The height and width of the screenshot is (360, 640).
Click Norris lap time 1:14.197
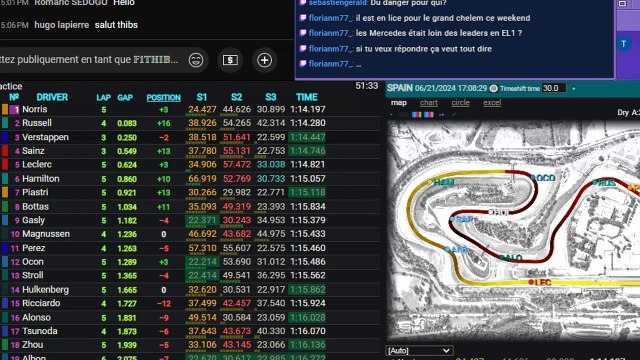(308, 109)
